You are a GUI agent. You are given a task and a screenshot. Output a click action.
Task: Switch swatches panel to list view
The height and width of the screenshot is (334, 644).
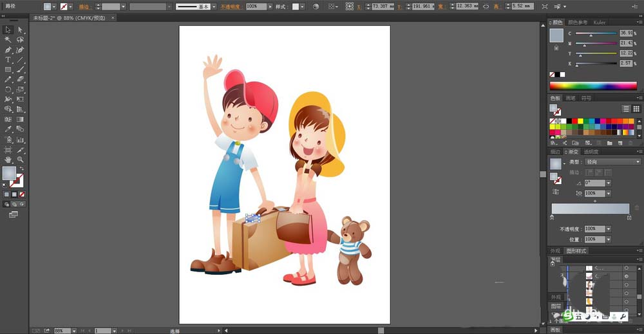tap(625, 109)
